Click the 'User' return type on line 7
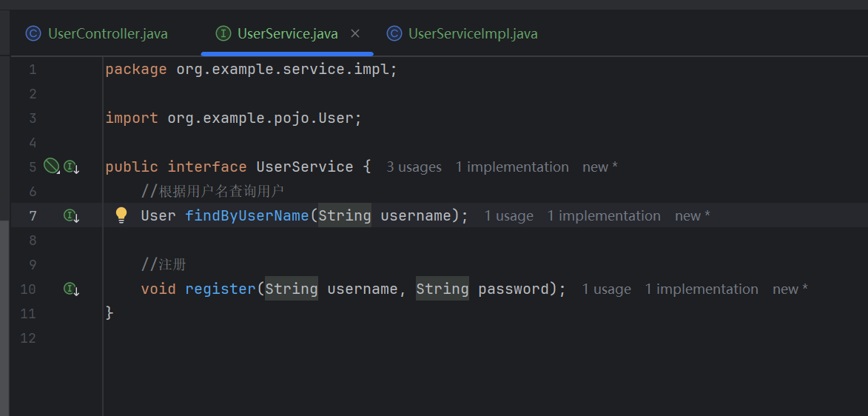Screen dimensions: 868x416 coord(158,215)
